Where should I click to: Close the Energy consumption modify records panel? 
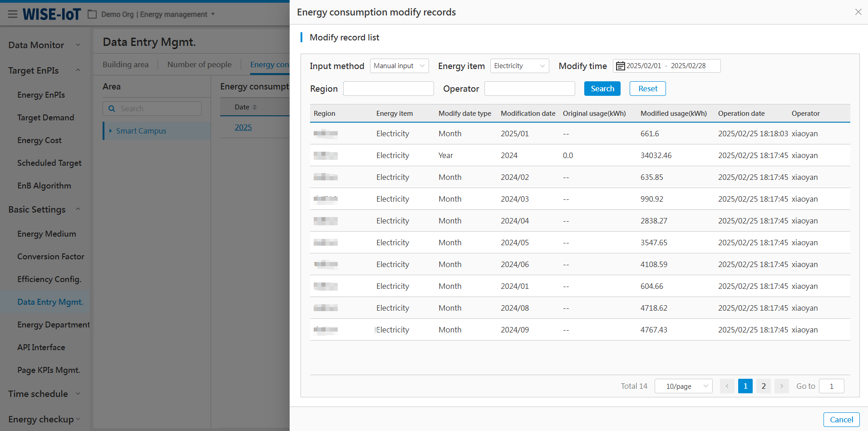(858, 12)
